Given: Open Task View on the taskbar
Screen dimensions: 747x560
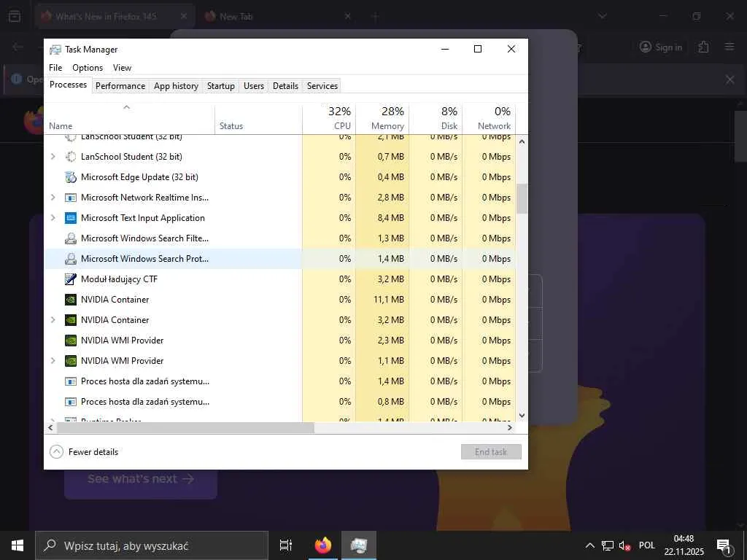Looking at the screenshot, I should tap(285, 545).
